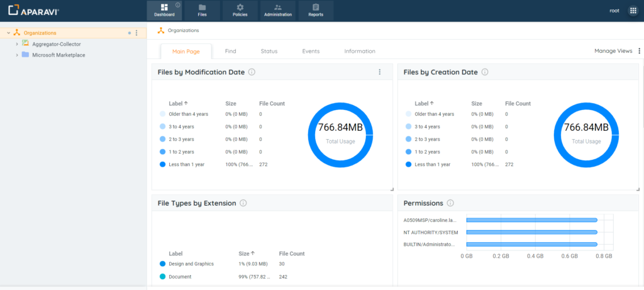Click '1 to 2 years' label in Modification Date

tap(181, 152)
